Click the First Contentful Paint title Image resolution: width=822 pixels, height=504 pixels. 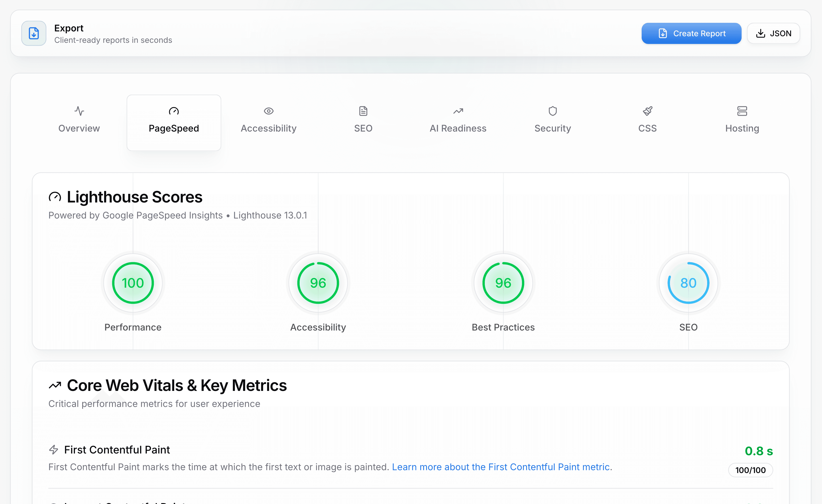117,450
